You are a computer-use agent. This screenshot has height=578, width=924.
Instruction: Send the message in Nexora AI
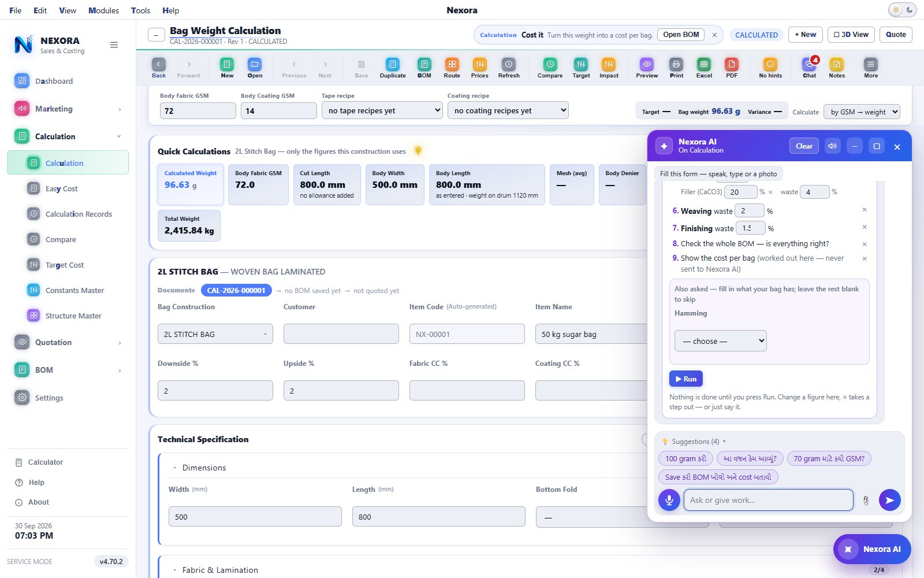[x=890, y=500]
